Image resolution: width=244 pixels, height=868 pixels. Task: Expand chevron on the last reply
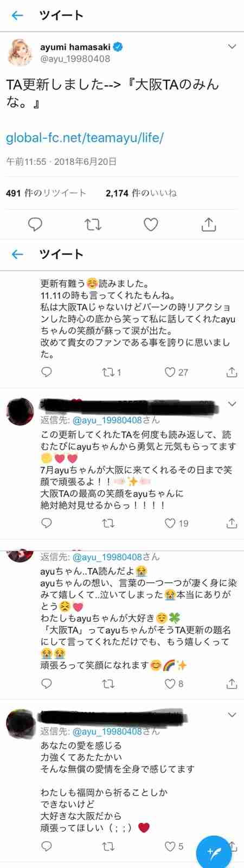[x=232, y=715]
